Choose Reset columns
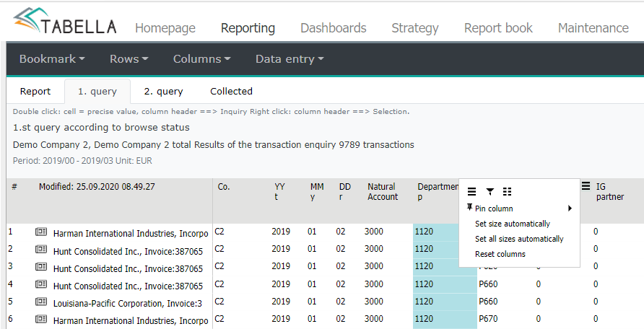Viewport: 644px width, 329px height. [500, 254]
